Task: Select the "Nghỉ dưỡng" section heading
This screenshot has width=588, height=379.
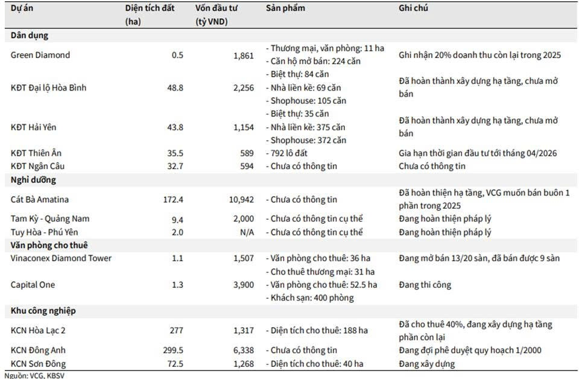Action: [34, 179]
